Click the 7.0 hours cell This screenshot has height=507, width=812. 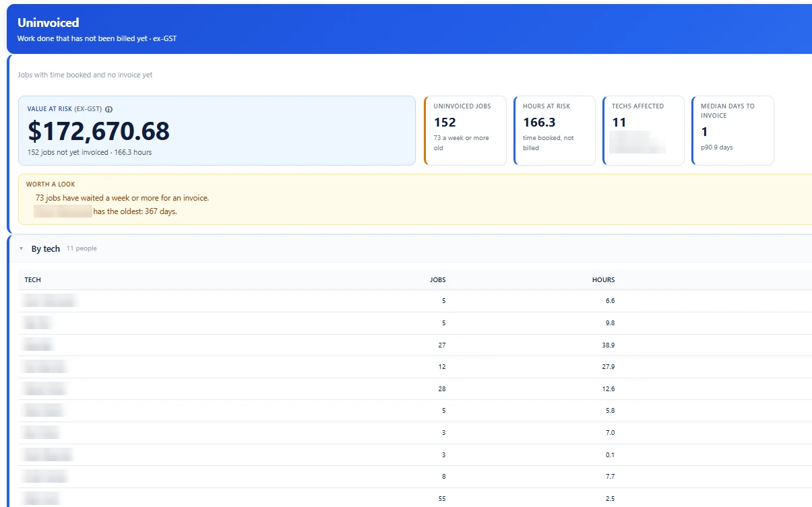610,433
